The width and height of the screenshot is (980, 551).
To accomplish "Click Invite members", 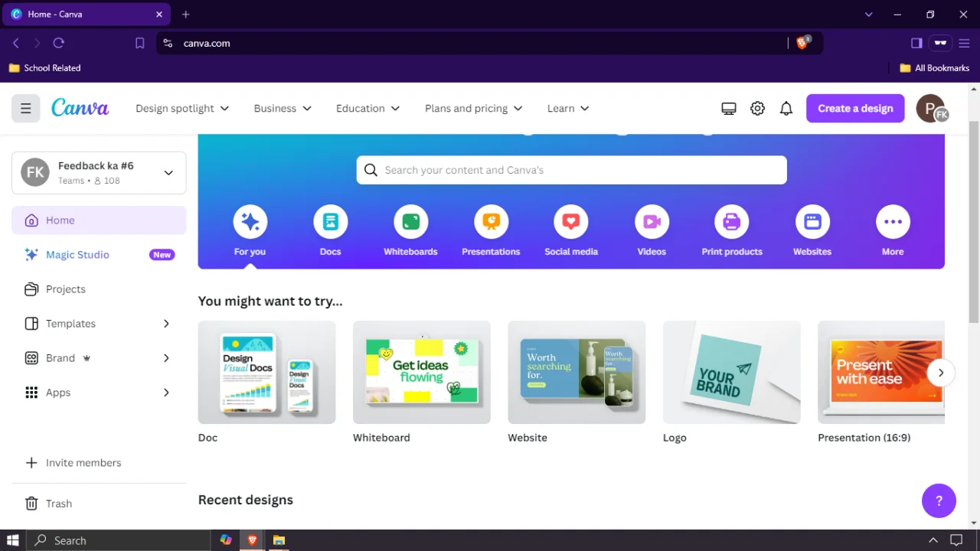I will tap(99, 463).
